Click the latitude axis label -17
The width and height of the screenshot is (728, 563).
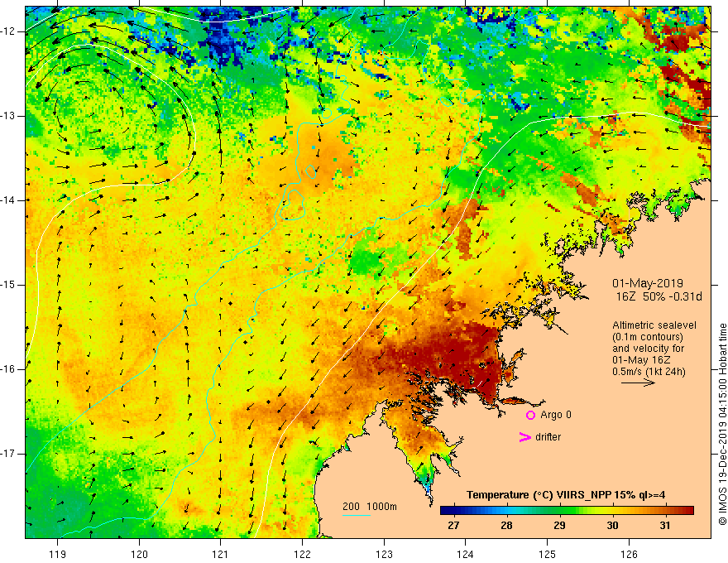click(x=8, y=454)
